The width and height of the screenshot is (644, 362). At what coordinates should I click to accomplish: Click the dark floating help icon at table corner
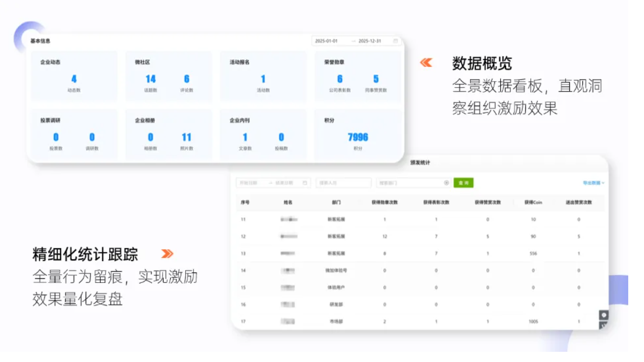603,315
